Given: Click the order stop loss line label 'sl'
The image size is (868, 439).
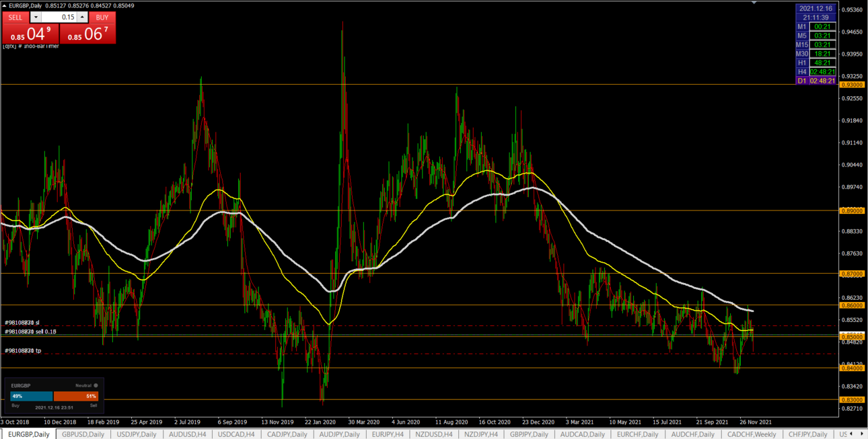Looking at the screenshot, I should [22, 323].
